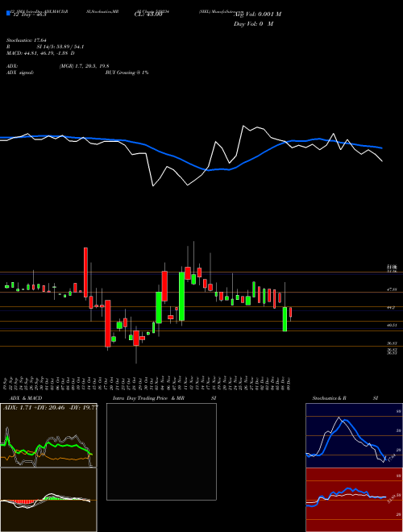Open the empty Intra Day Trading Price panel
Viewport: 403px width, 532px height.
click(x=161, y=451)
